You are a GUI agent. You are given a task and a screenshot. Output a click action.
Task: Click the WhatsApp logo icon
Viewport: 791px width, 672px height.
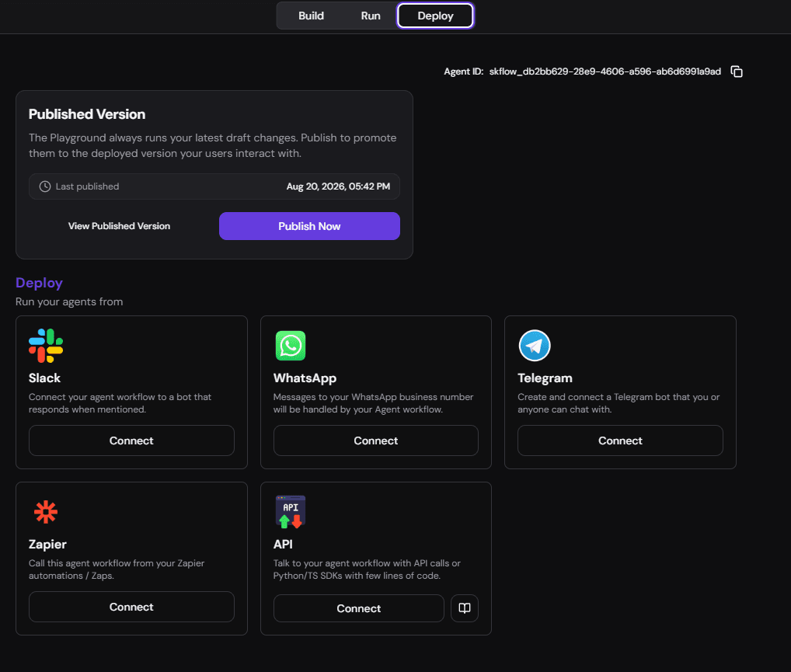[291, 346]
